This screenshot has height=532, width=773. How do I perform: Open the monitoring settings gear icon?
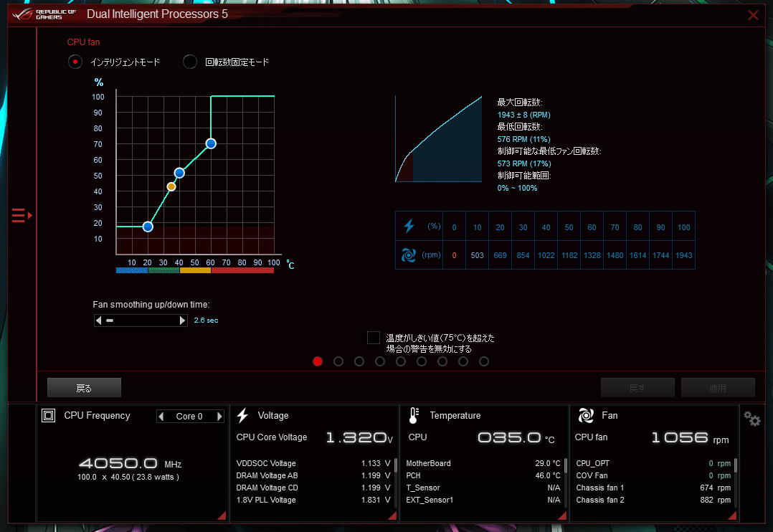pyautogui.click(x=751, y=419)
